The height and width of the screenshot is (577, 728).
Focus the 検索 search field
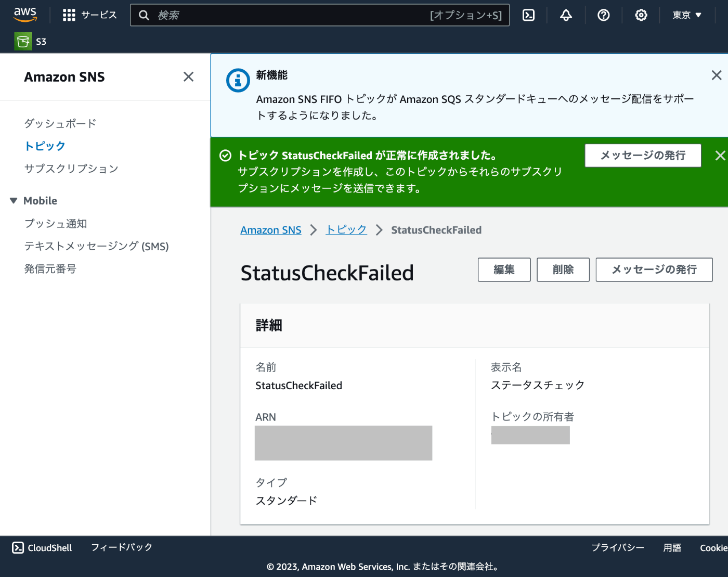pyautogui.click(x=320, y=15)
